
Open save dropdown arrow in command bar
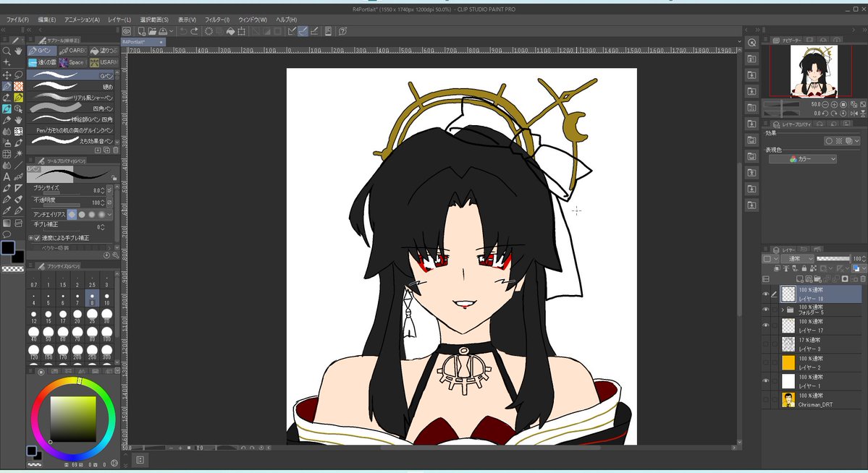coord(171,32)
